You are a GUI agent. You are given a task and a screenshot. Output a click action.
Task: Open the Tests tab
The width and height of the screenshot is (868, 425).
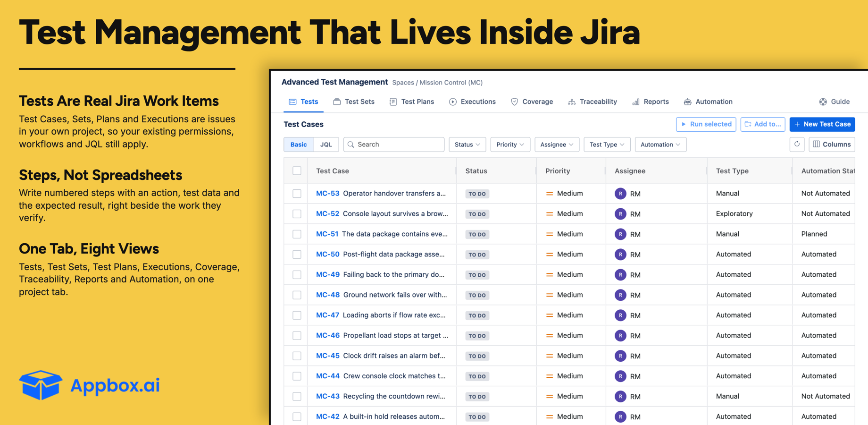click(x=303, y=102)
